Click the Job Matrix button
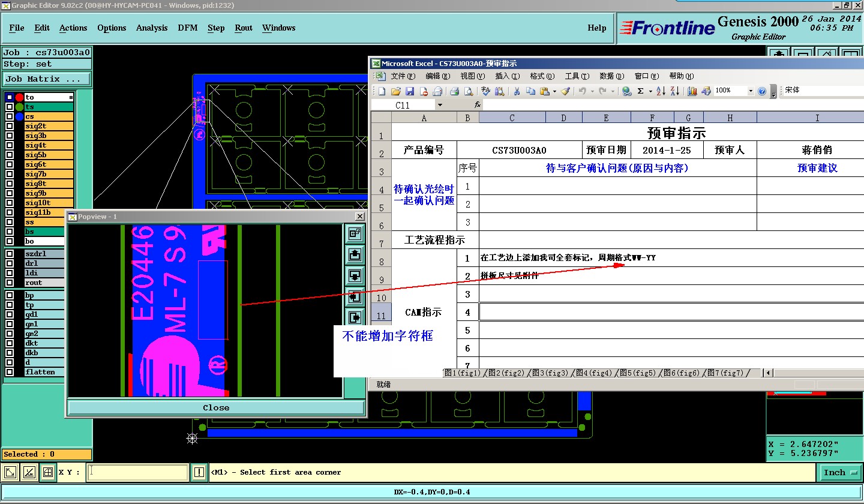Screen dimensions: 864x504 click(47, 79)
